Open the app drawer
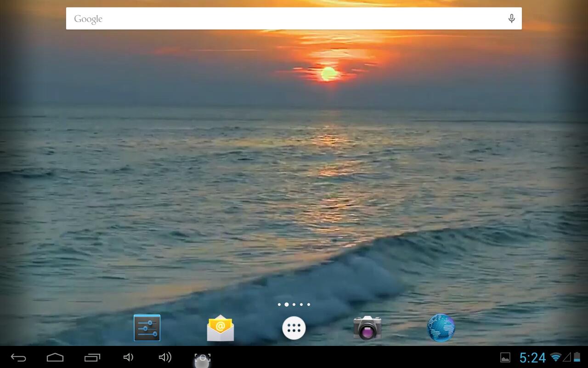588x368 pixels. [x=294, y=328]
